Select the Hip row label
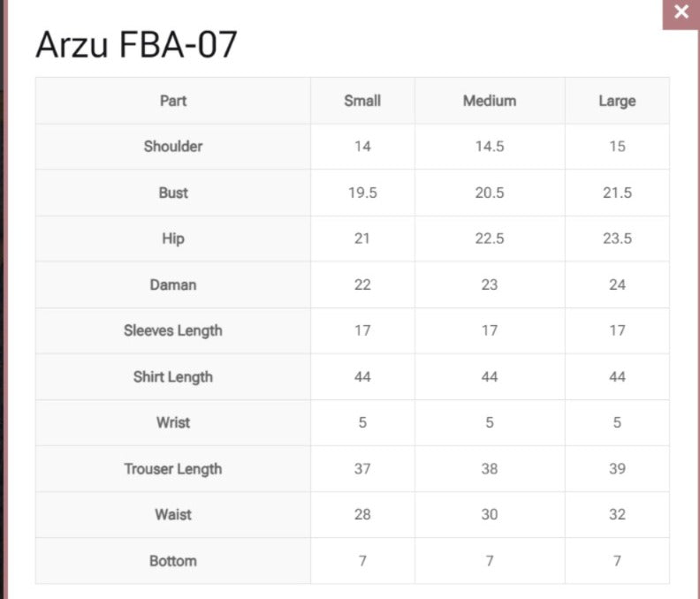 (173, 239)
